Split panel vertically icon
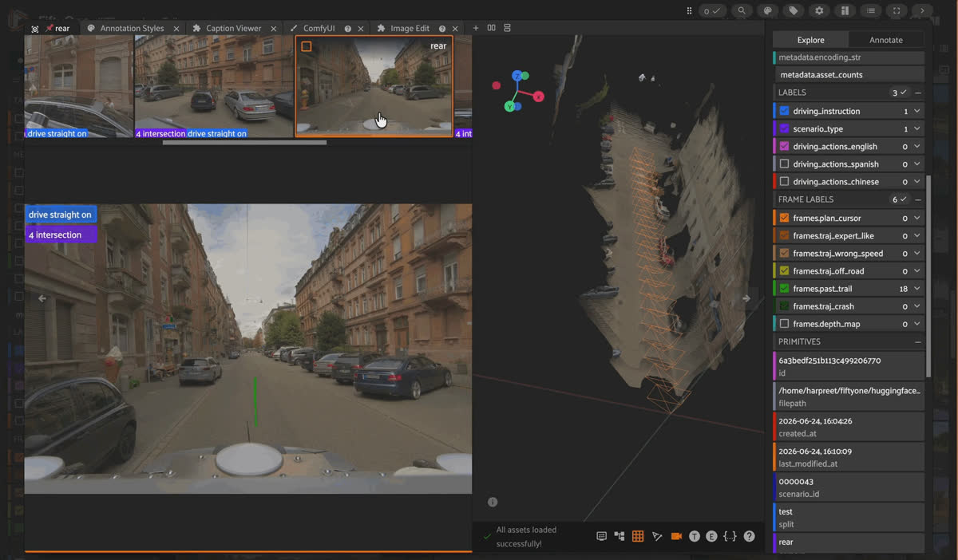 507,28
